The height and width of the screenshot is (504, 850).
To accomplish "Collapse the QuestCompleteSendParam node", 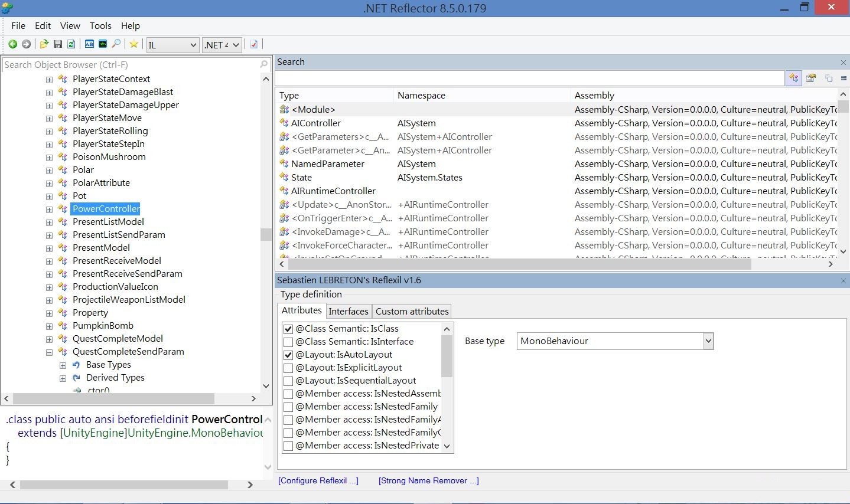I will pyautogui.click(x=49, y=352).
